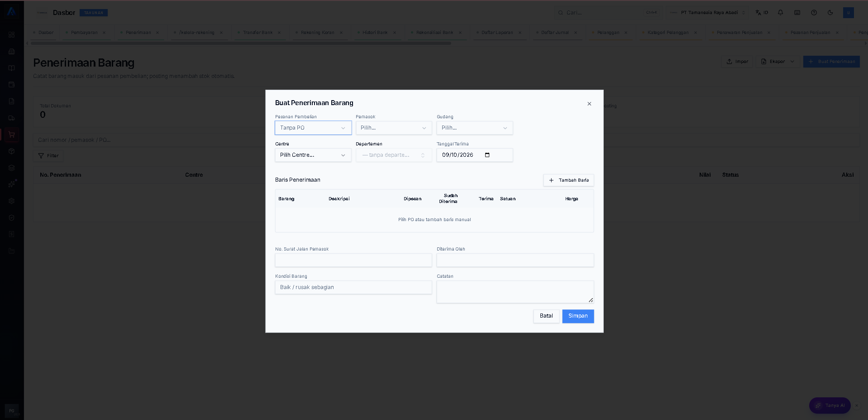Image resolution: width=868 pixels, height=420 pixels.
Task: Switch language with the ID icon
Action: pos(762,13)
